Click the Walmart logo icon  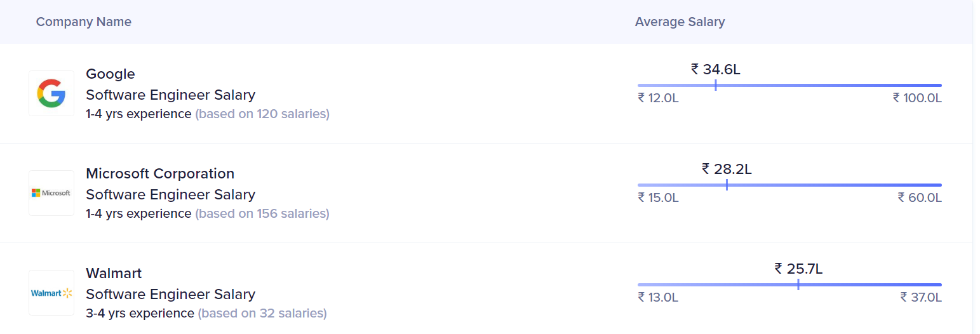51,293
